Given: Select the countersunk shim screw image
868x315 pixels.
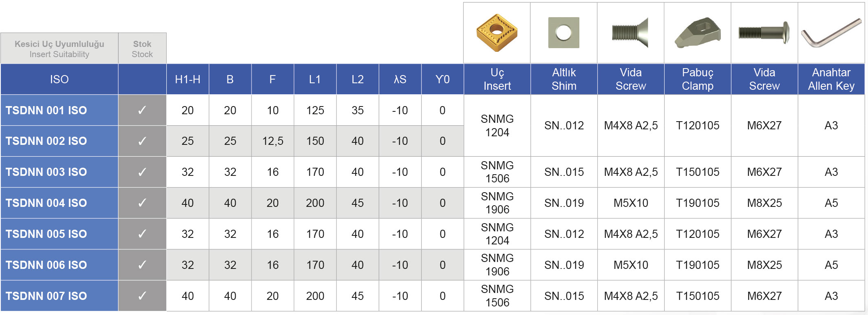Looking at the screenshot, I should [630, 33].
